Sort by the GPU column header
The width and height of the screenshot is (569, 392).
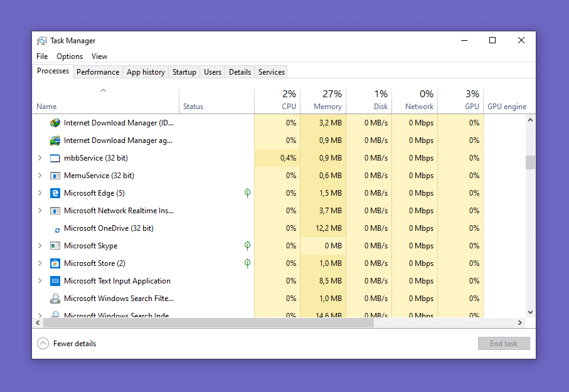[x=460, y=101]
